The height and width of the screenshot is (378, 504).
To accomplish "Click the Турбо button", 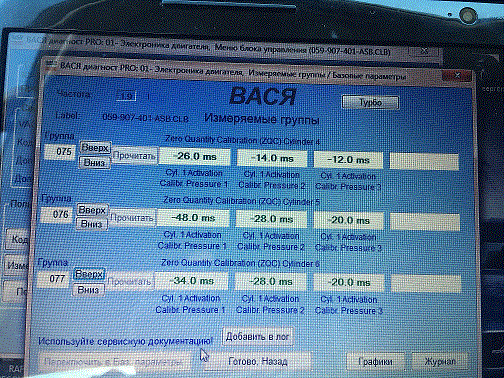I will (370, 102).
